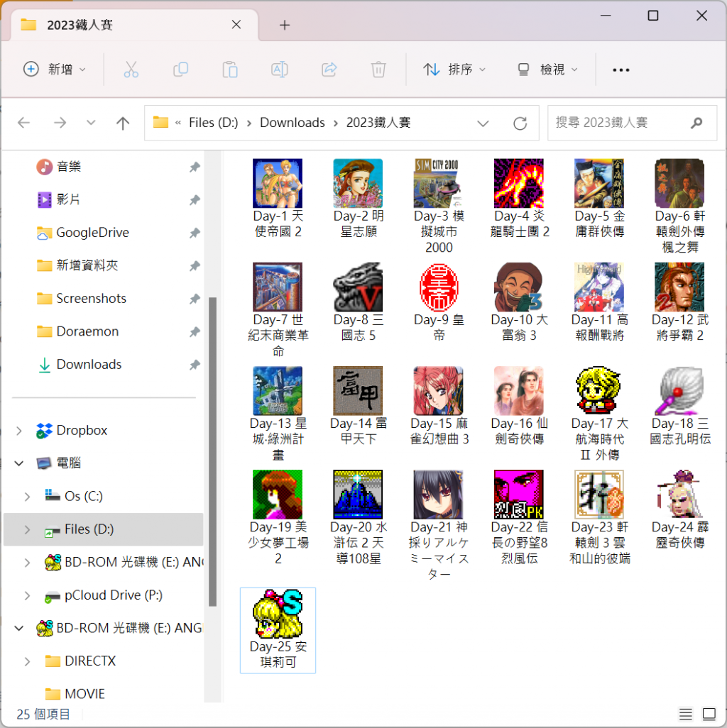Screen dimensions: 727x728
Task: Expand the DIRECTX folder node
Action: click(28, 661)
